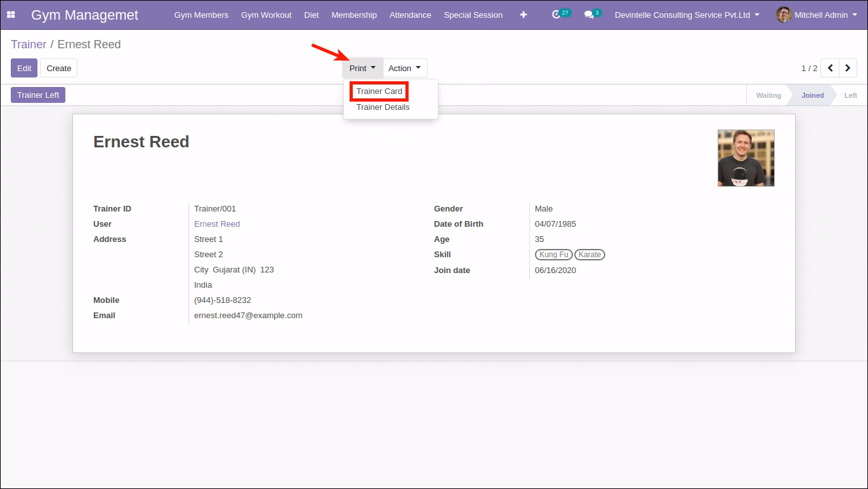Go to previous record arrow

(x=830, y=68)
